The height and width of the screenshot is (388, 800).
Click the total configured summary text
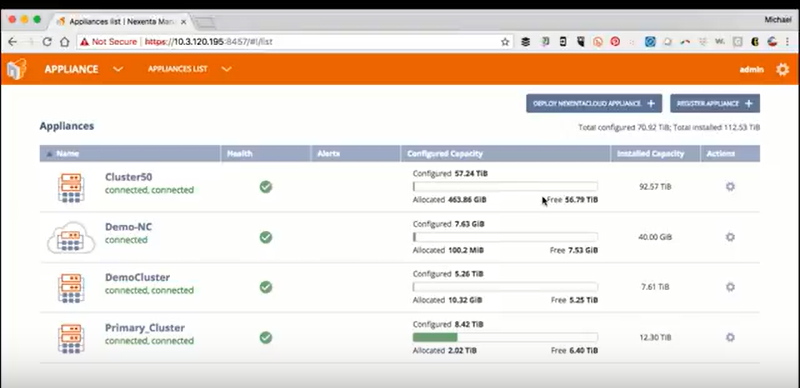point(669,127)
